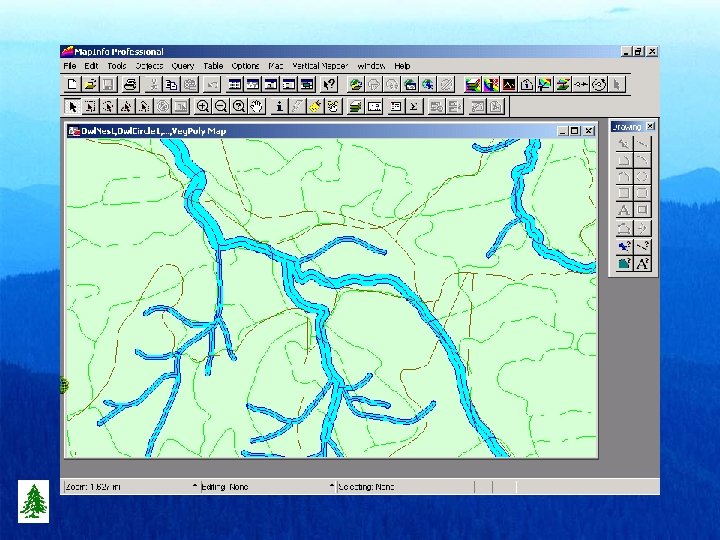Select the Marquee Select tool

pyautogui.click(x=90, y=107)
